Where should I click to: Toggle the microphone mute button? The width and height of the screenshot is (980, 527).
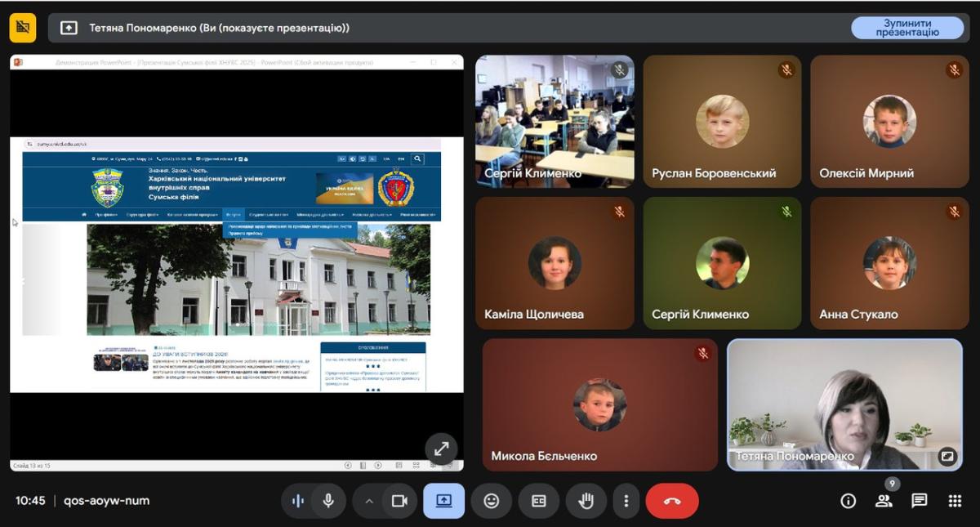(328, 501)
